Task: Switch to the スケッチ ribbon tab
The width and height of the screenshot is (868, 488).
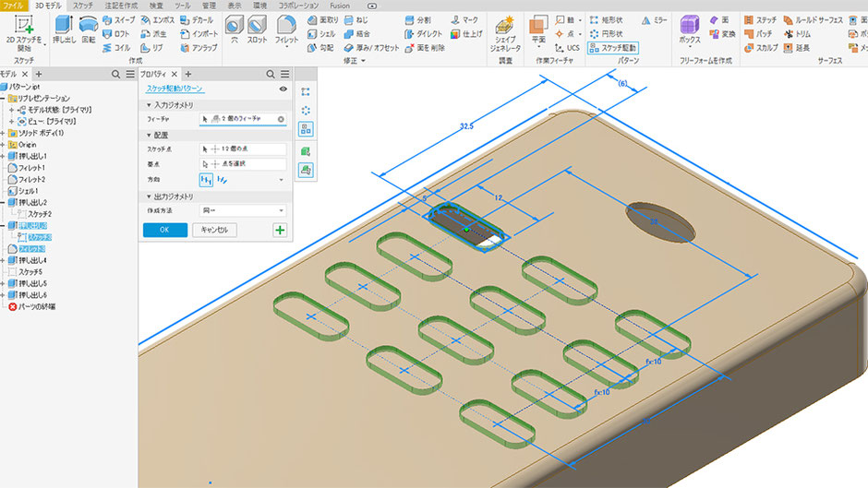Action: [83, 6]
